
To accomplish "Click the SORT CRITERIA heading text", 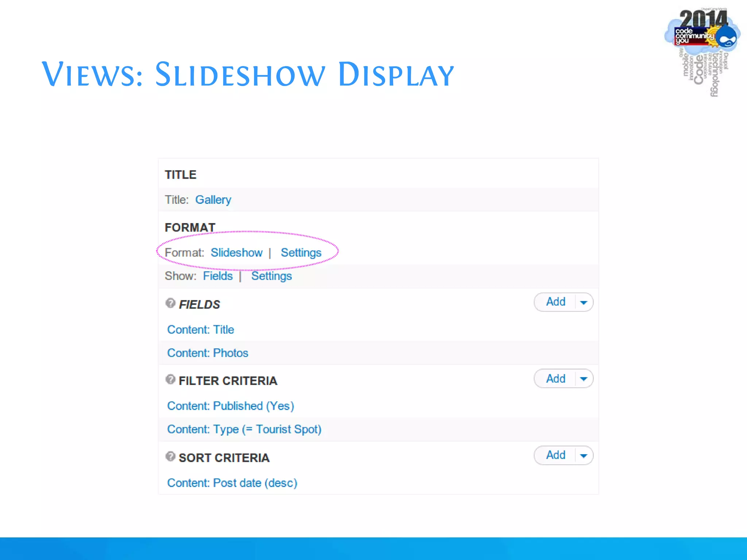I will (x=224, y=458).
